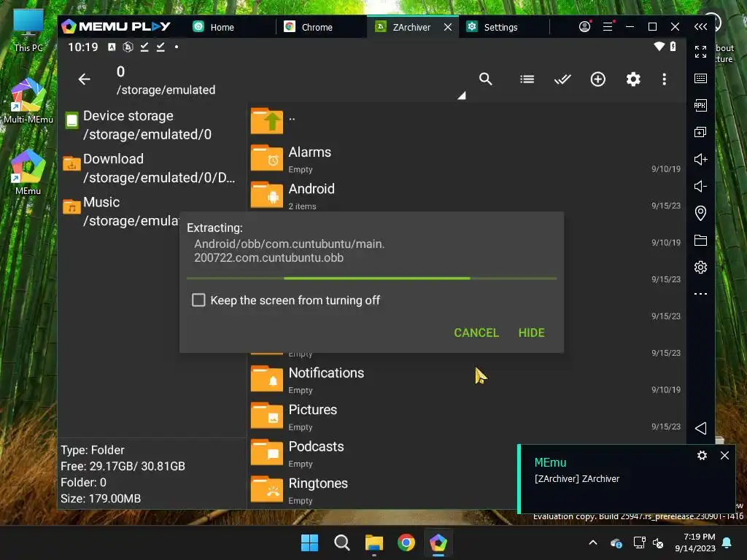Open the Windows Start menu
Viewport: 747px width, 560px height.
[x=309, y=542]
